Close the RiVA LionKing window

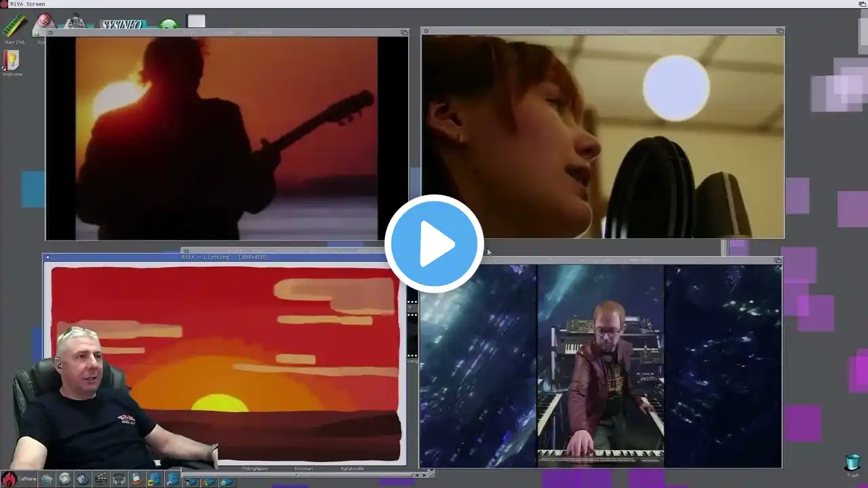pos(47,258)
